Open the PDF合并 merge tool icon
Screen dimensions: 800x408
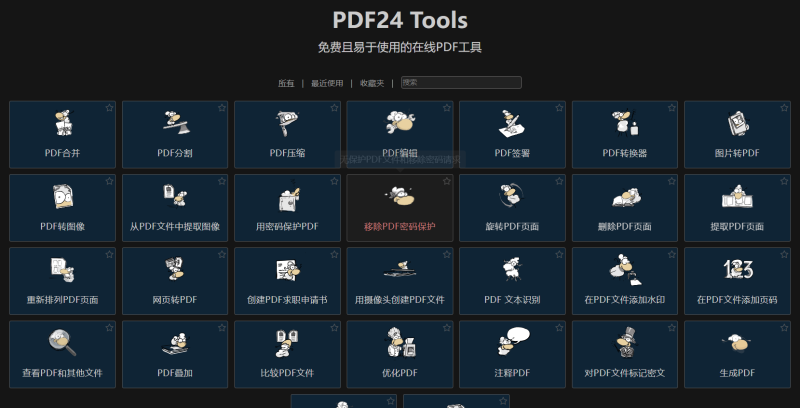point(63,123)
